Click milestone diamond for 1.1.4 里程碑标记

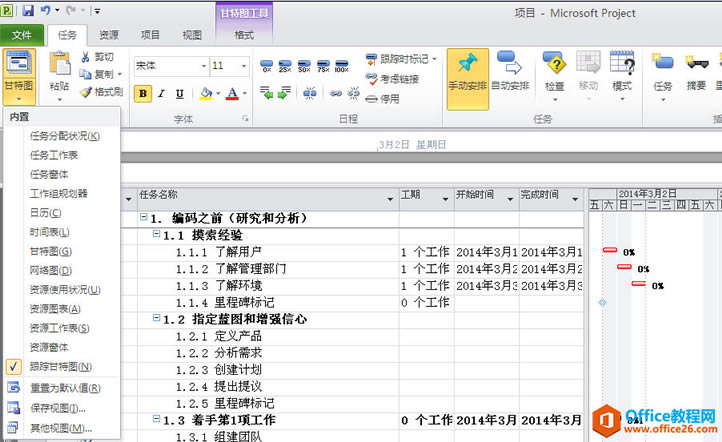602,302
